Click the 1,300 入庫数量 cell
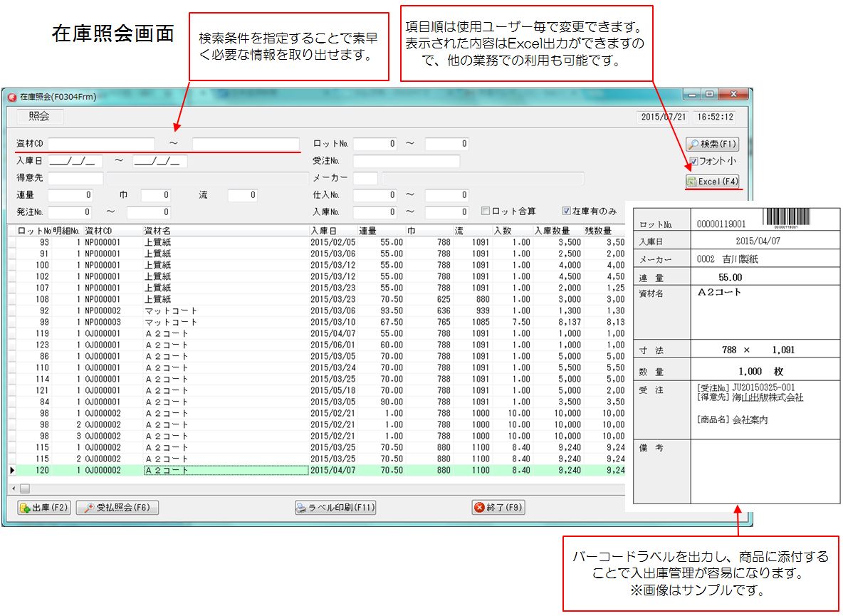843x616 pixels. (557, 310)
